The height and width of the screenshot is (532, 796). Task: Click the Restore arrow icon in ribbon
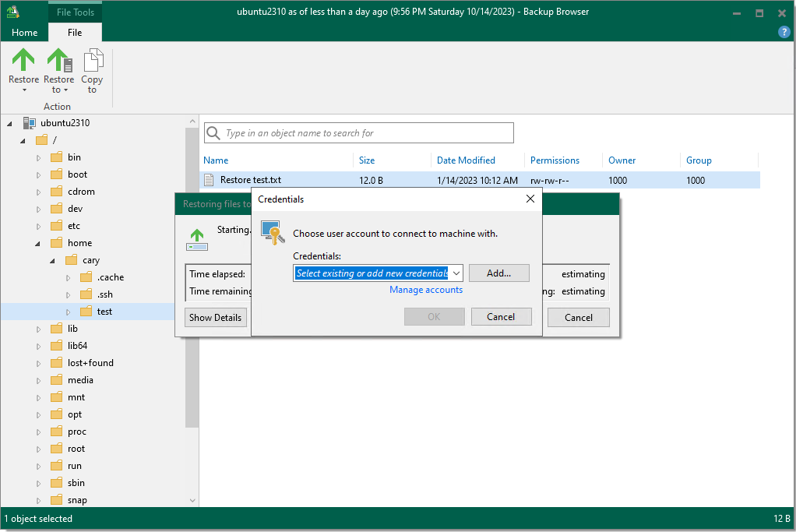pyautogui.click(x=23, y=61)
